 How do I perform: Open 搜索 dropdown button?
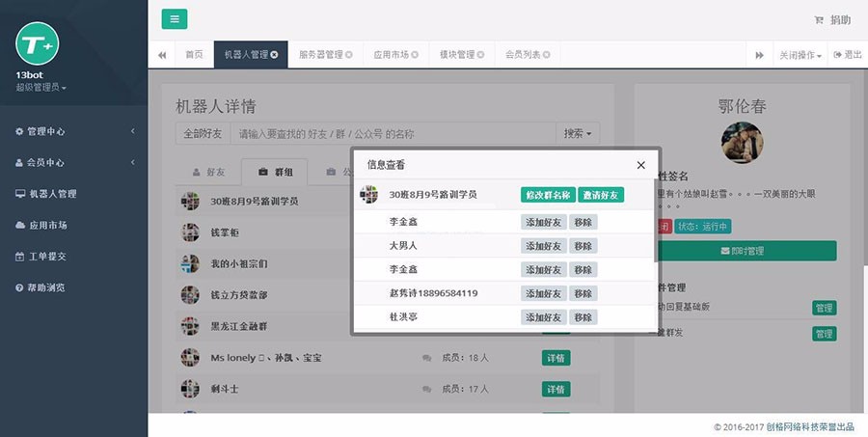(x=578, y=133)
